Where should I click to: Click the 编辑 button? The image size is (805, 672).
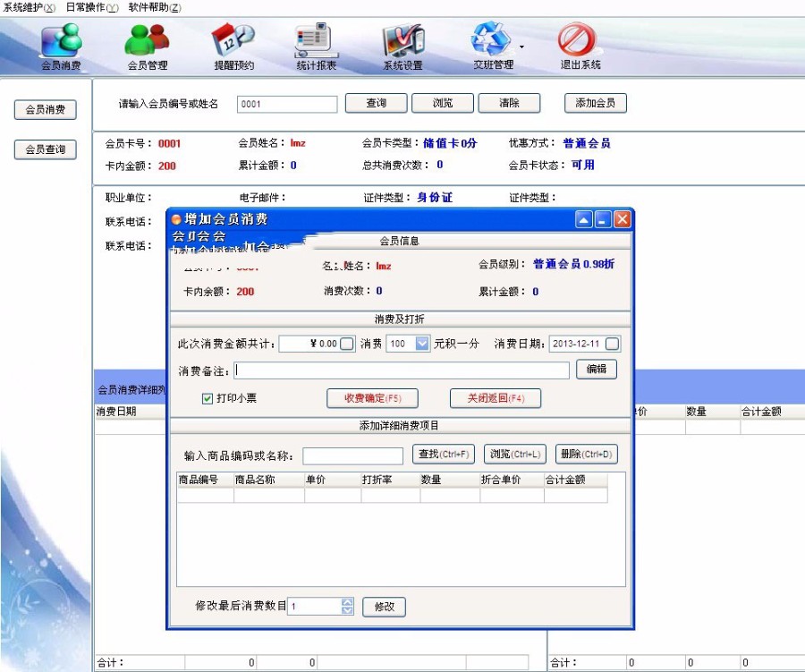[597, 370]
